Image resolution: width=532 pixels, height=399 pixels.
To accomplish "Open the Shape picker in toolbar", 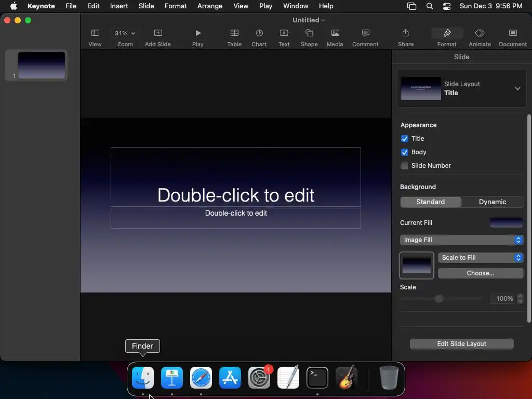I will 309,37.
